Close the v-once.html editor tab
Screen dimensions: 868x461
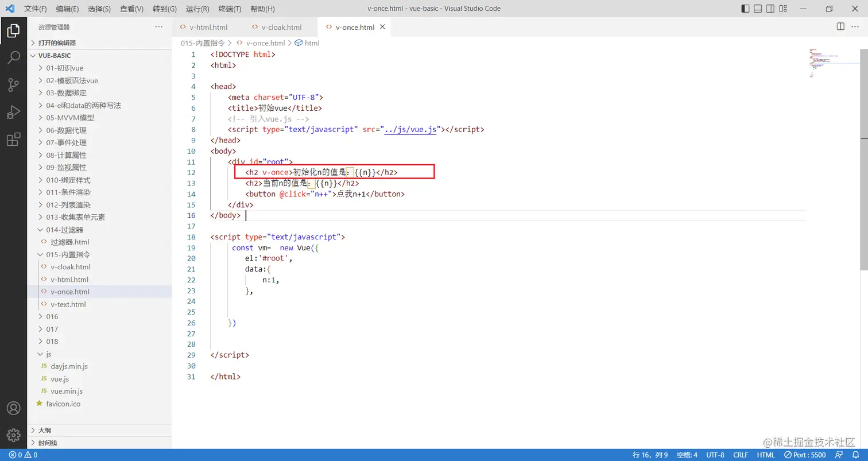(x=382, y=27)
